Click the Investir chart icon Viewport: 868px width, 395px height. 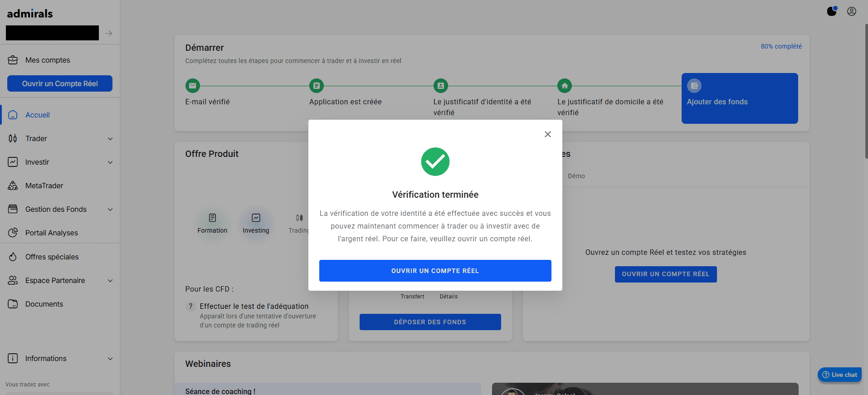pyautogui.click(x=13, y=162)
